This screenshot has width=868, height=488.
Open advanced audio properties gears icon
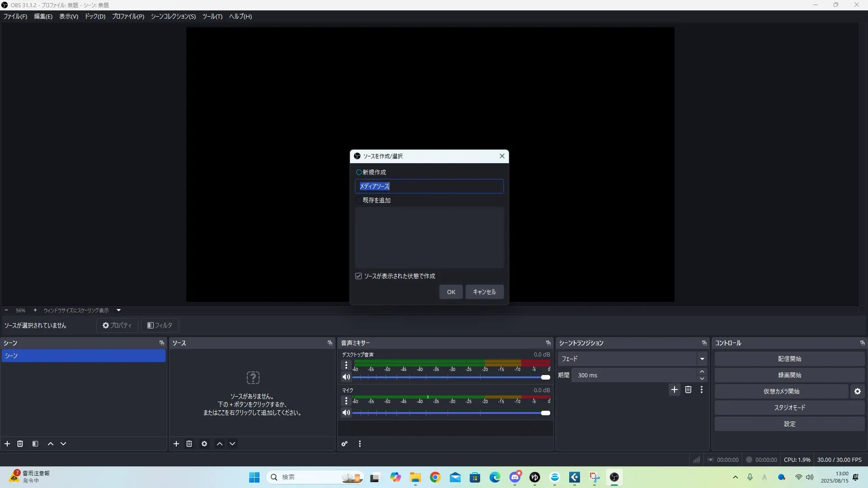tap(344, 444)
